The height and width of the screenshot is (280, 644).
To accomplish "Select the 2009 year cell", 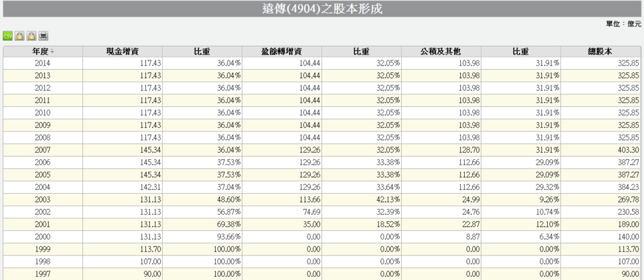I will pyautogui.click(x=43, y=125).
